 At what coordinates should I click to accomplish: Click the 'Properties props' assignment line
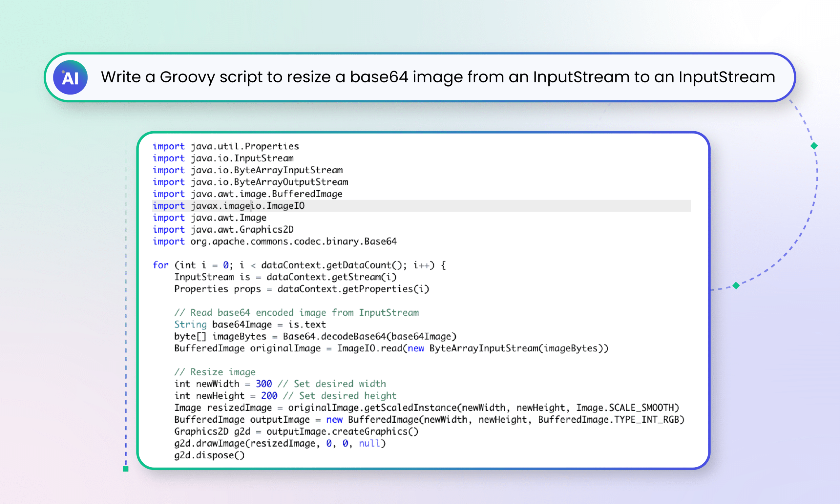click(302, 289)
